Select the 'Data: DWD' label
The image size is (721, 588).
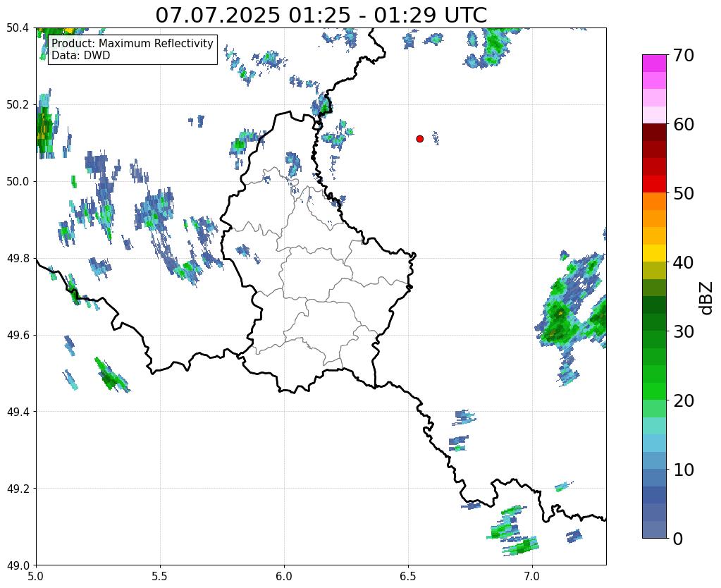click(x=81, y=55)
